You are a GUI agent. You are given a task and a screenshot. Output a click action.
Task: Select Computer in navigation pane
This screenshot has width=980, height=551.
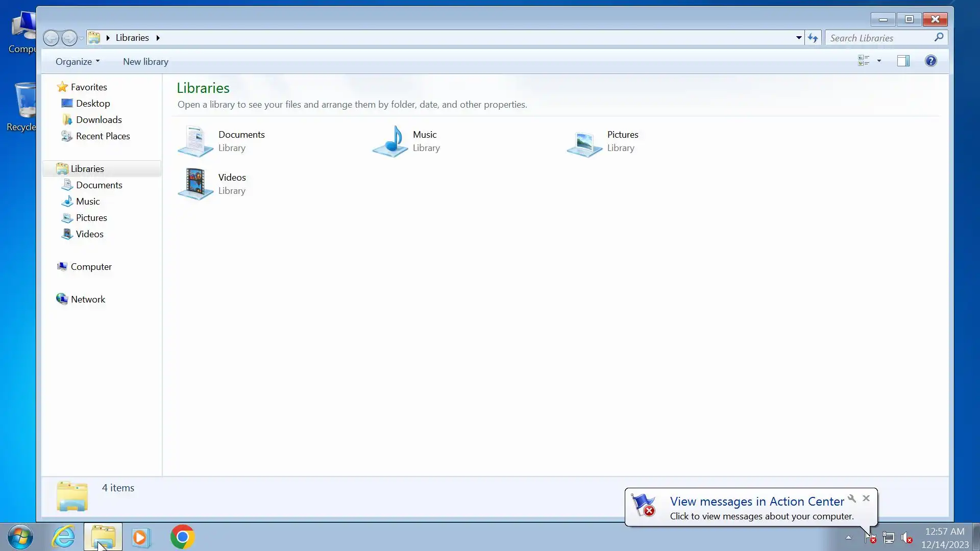91,267
